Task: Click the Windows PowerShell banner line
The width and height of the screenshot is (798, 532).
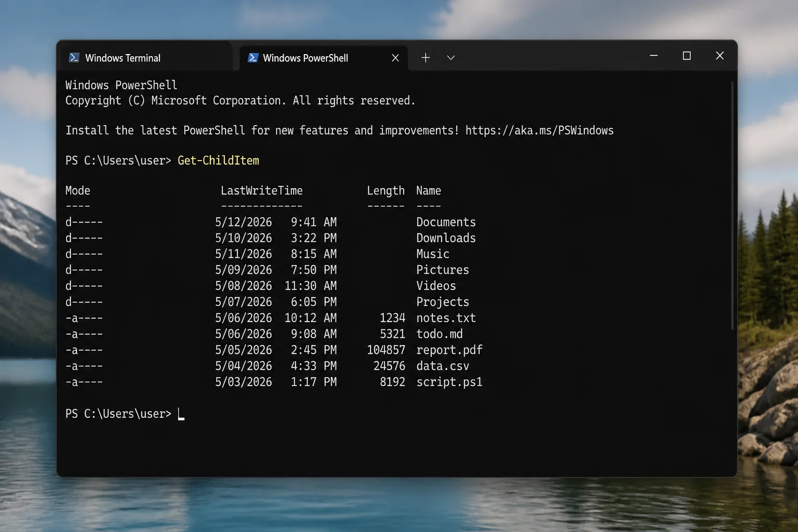Action: (x=122, y=85)
